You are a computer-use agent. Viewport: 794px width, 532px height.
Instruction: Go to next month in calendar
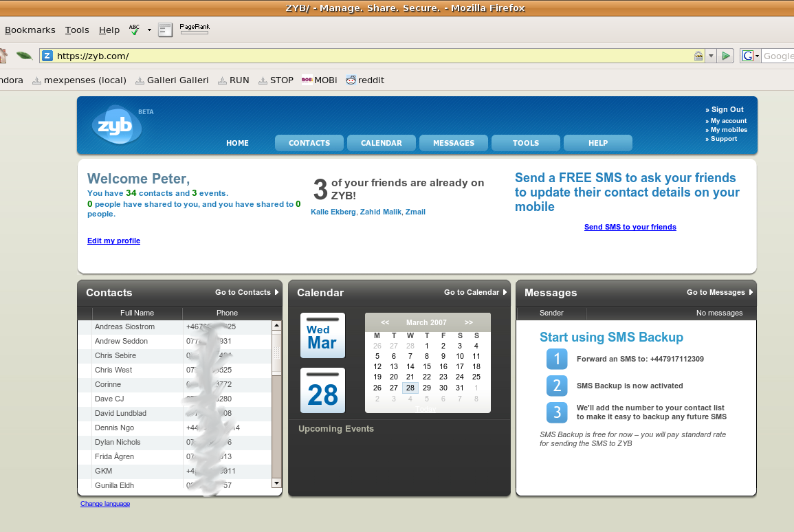469,322
